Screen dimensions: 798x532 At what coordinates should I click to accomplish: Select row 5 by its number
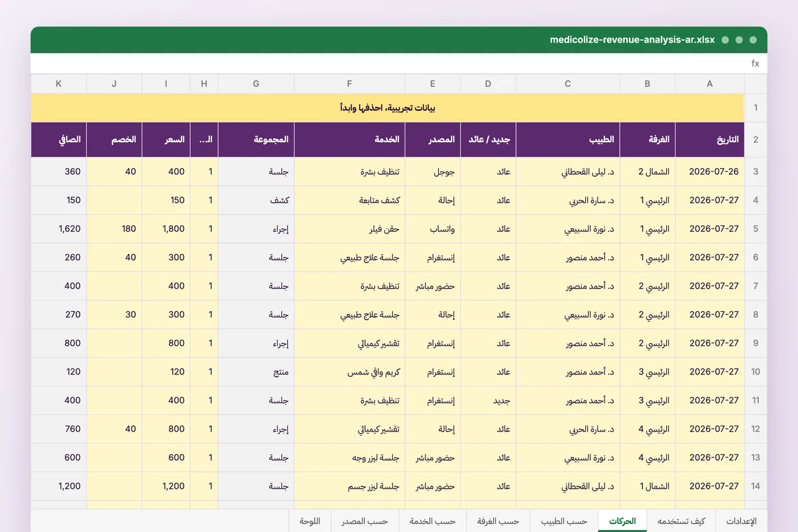click(755, 229)
